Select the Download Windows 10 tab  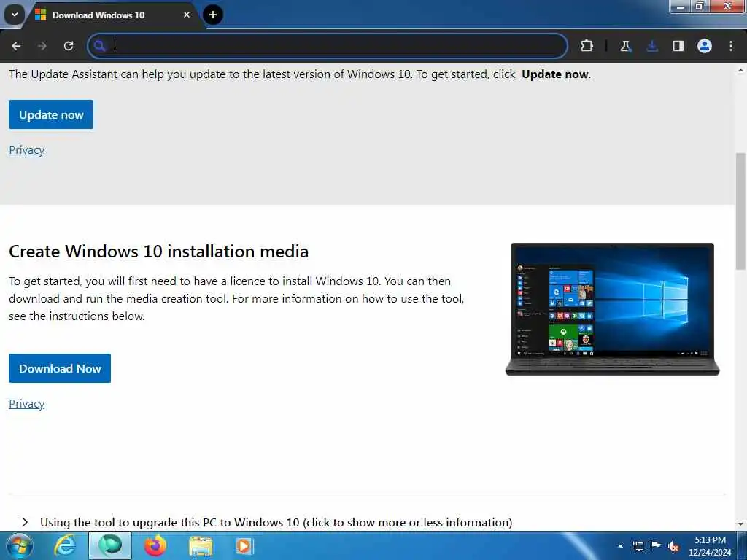pos(113,15)
